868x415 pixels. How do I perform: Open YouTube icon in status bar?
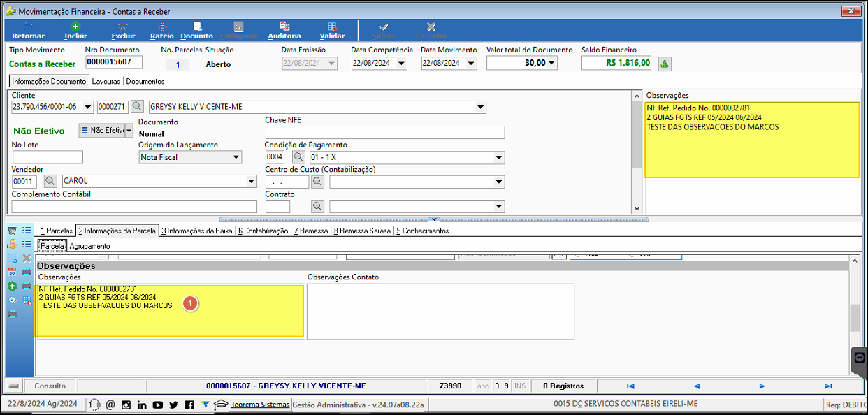tap(158, 405)
